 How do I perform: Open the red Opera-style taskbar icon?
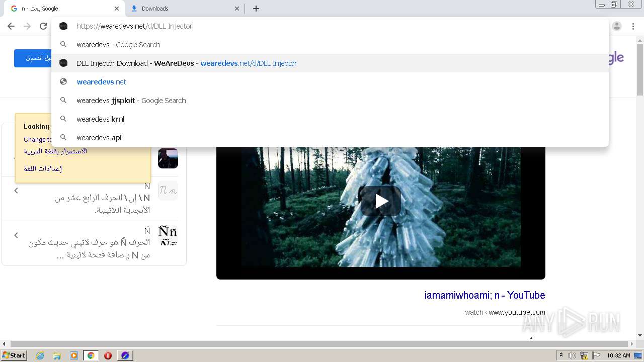click(108, 355)
